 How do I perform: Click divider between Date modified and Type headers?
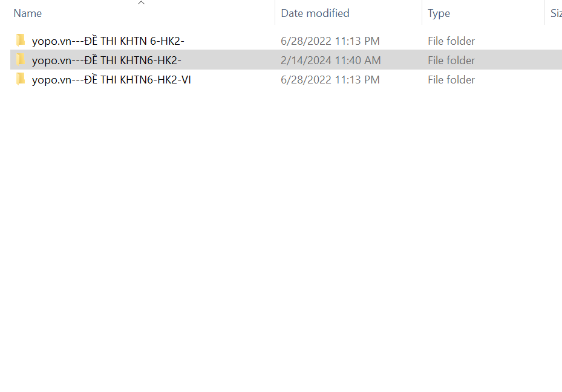[x=422, y=13]
